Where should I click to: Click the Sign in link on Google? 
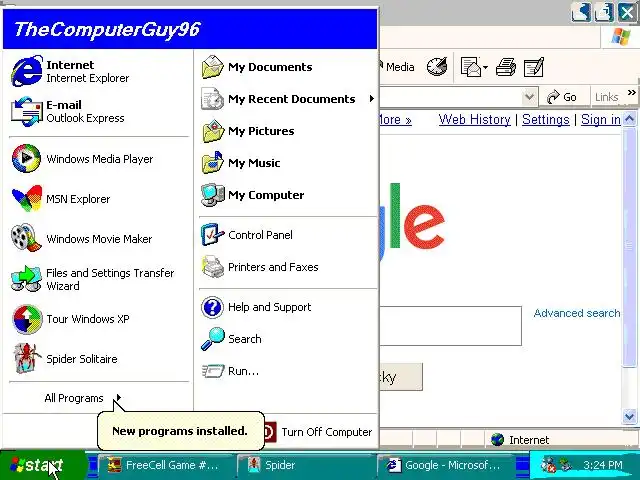coord(601,120)
